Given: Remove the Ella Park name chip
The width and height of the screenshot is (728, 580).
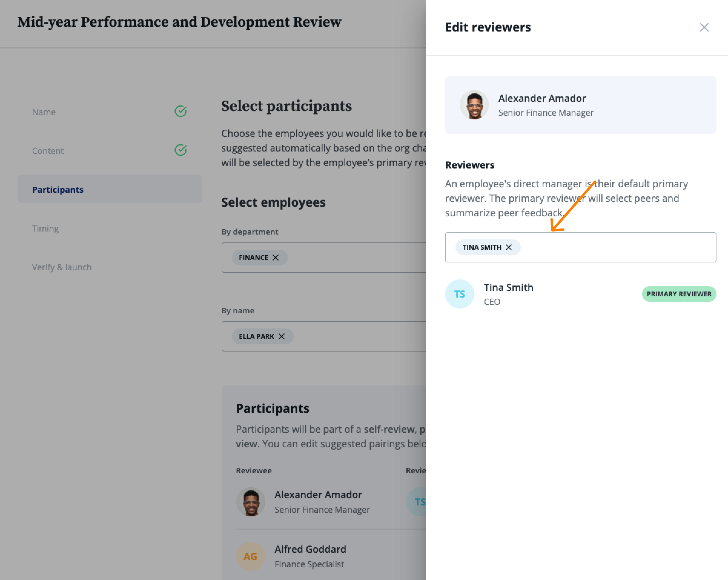Looking at the screenshot, I should [x=282, y=336].
